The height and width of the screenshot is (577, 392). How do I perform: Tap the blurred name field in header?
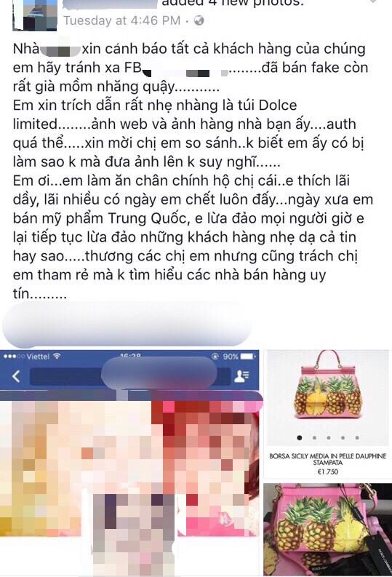click(130, 376)
